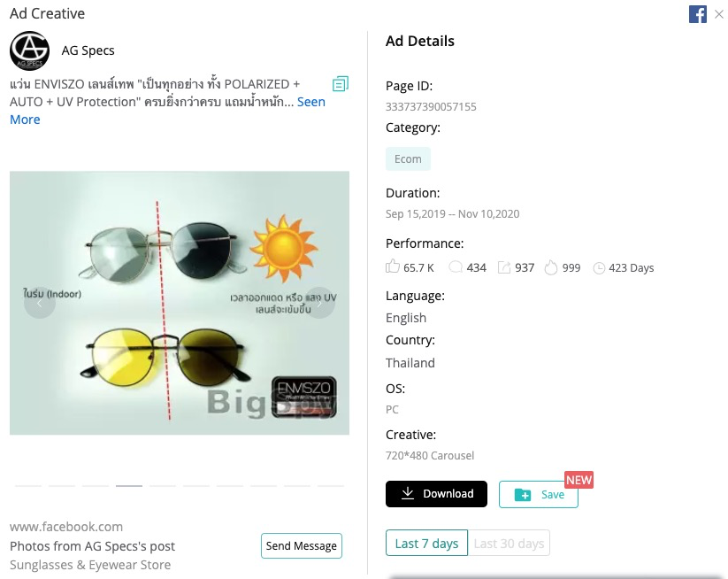Click the Save folder icon
The width and height of the screenshot is (728, 579).
522,494
